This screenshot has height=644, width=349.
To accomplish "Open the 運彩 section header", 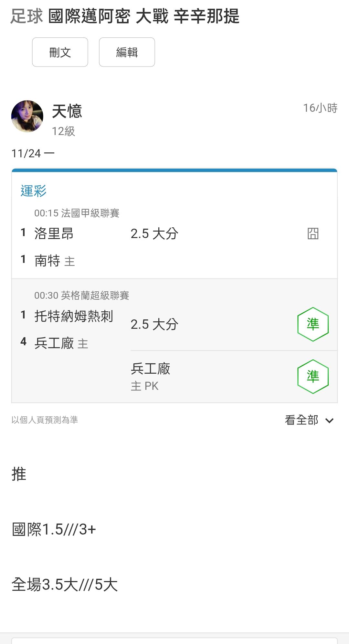I will pos(34,191).
